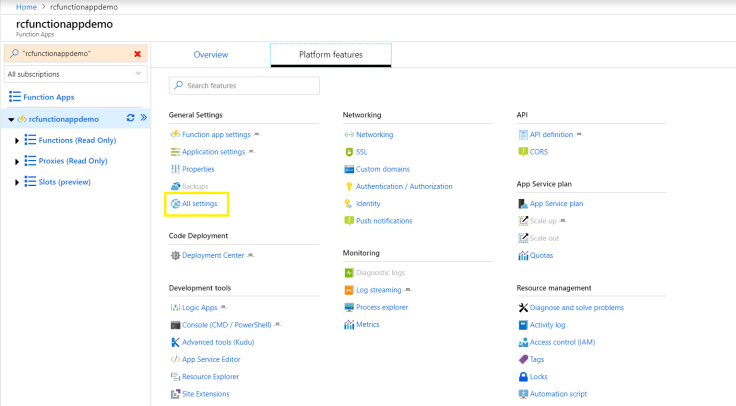Click the rcfunctionappdemo search filter box

pos(76,54)
